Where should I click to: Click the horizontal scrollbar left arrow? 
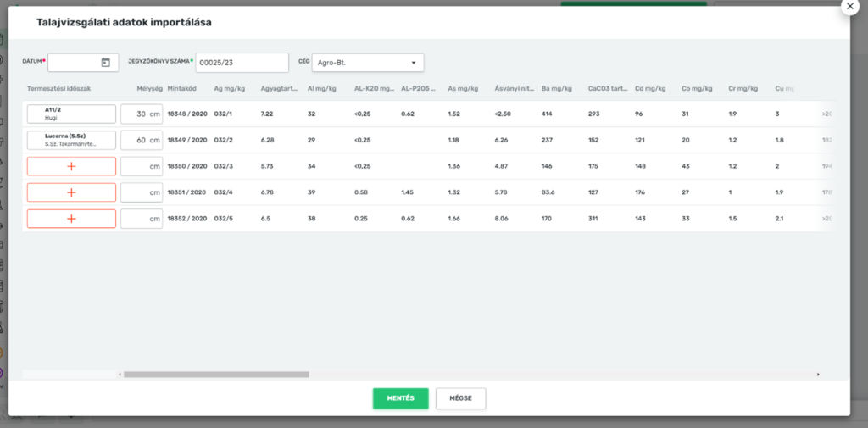pyautogui.click(x=120, y=374)
